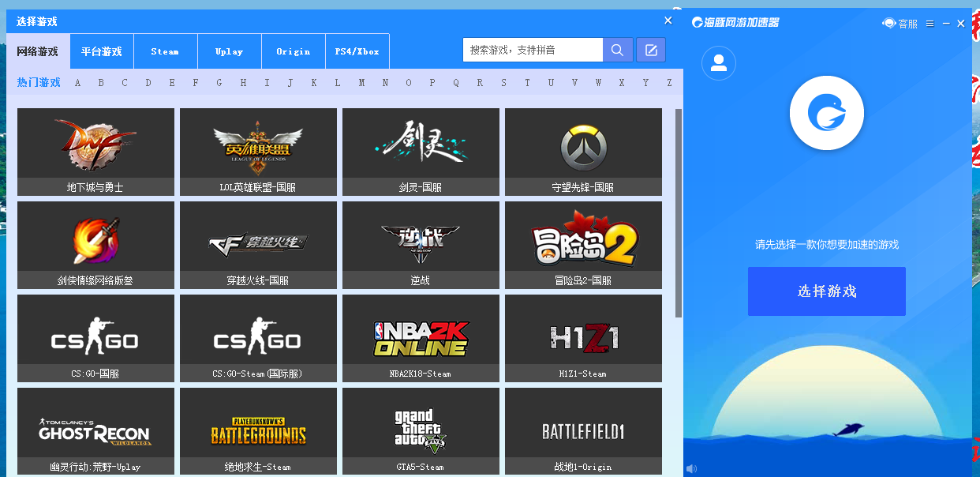Click the game list vertical scrollbar
Viewport: 980px width, 477px height.
click(679, 213)
